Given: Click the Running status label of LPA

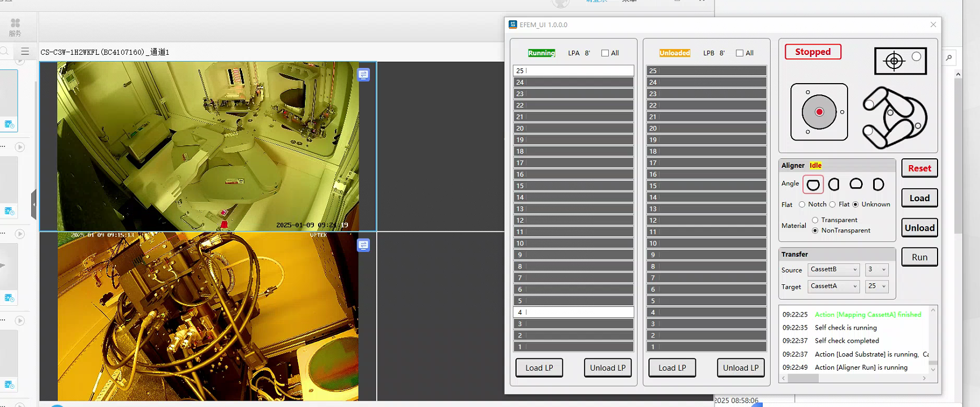Looking at the screenshot, I should click(x=541, y=53).
